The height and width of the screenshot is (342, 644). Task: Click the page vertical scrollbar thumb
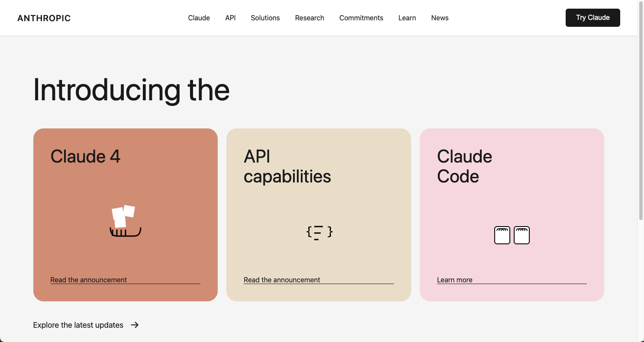[641, 112]
